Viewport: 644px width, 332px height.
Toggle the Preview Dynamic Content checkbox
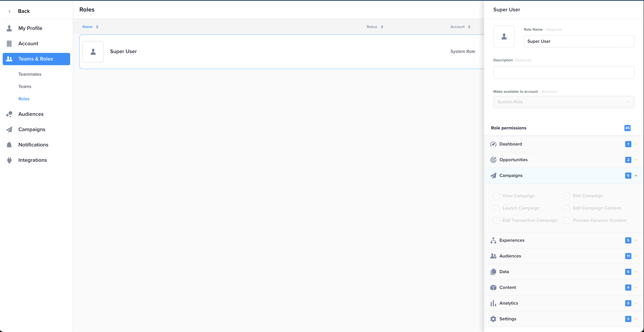pyautogui.click(x=567, y=220)
